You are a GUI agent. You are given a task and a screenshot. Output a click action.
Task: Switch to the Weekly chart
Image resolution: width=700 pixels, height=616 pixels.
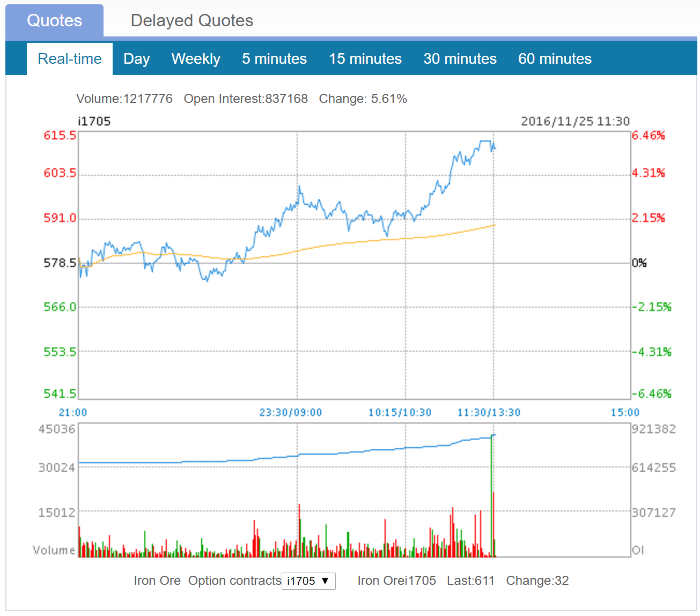pos(196,59)
